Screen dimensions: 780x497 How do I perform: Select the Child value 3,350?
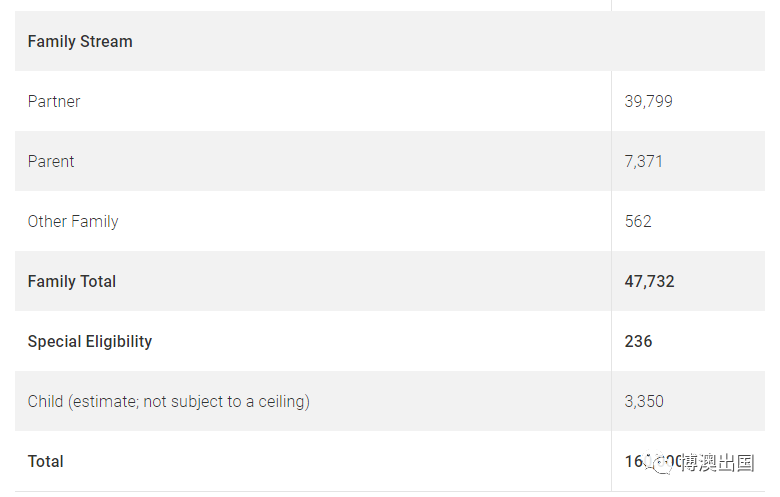644,401
